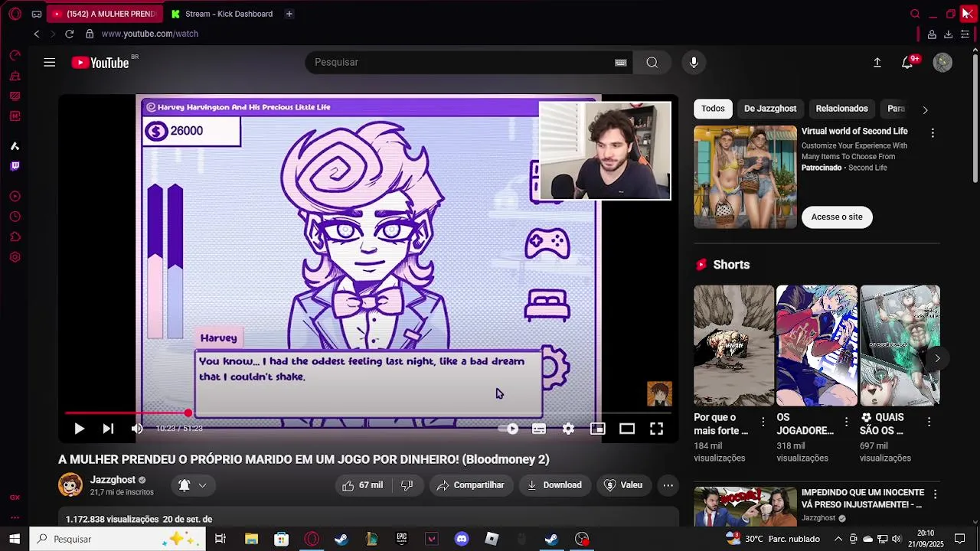
Task: Open the YouTube create upload icon
Action: pyautogui.click(x=877, y=63)
